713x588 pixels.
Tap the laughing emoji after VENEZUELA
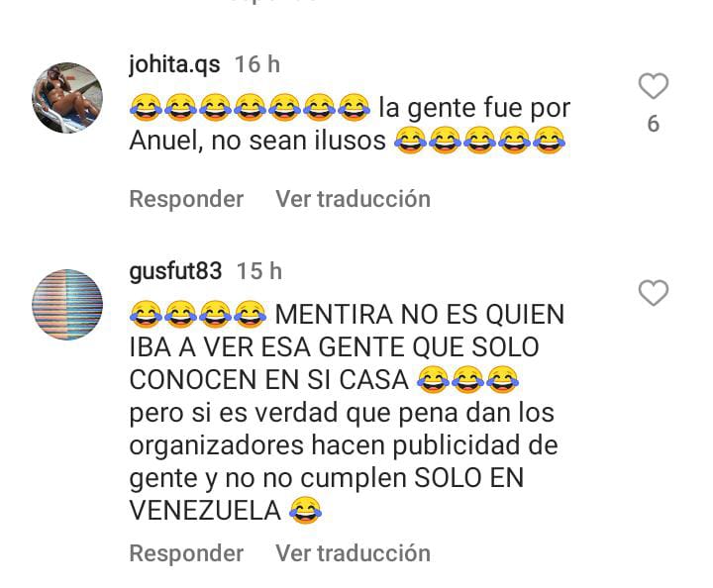point(306,511)
